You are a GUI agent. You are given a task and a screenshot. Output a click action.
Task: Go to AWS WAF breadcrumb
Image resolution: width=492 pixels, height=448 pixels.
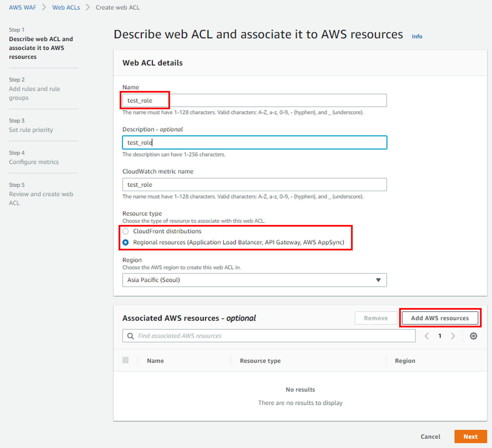click(x=23, y=8)
